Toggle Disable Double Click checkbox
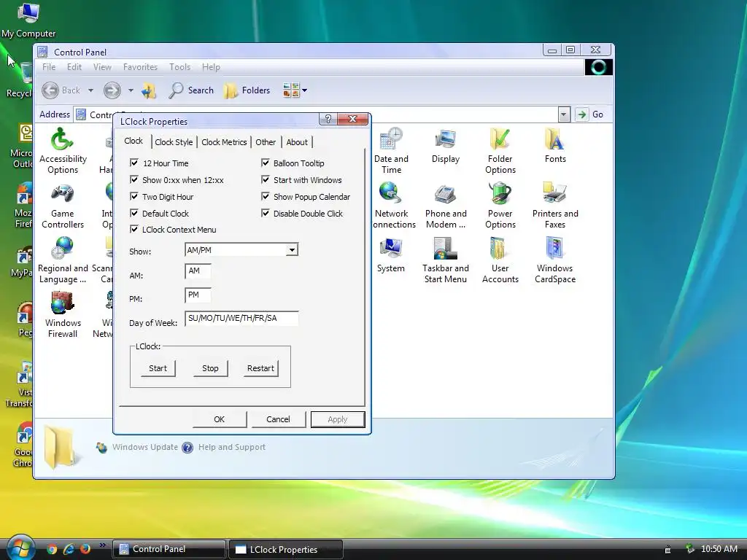This screenshot has width=747, height=560. click(x=266, y=213)
